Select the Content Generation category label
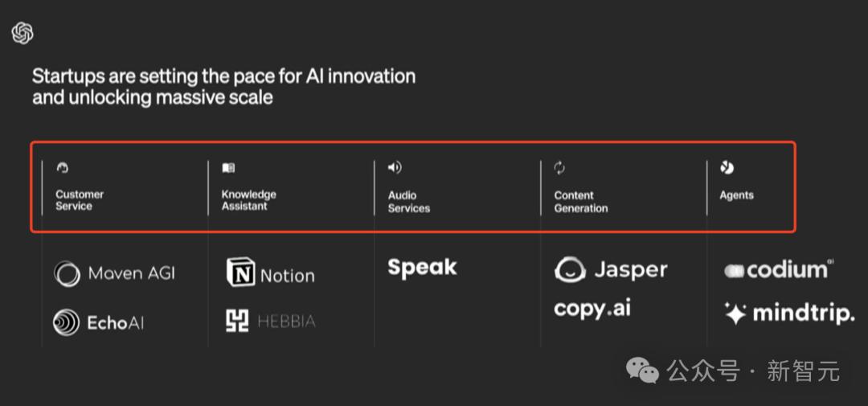This screenshot has height=406, width=868. click(581, 202)
